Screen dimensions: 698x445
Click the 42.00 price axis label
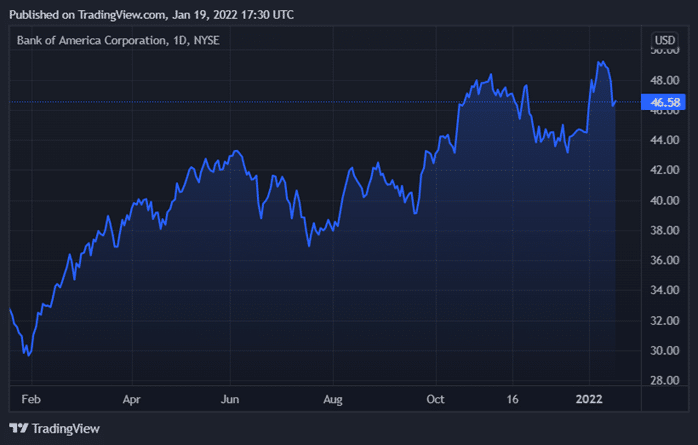click(x=665, y=170)
